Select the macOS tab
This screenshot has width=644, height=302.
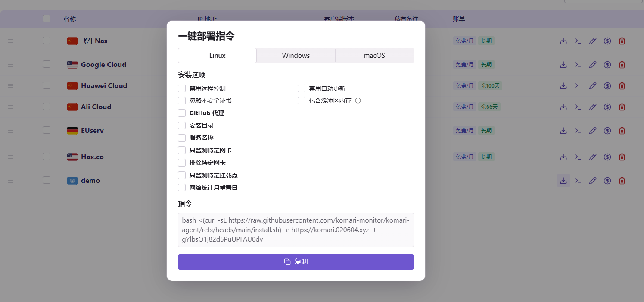point(374,56)
